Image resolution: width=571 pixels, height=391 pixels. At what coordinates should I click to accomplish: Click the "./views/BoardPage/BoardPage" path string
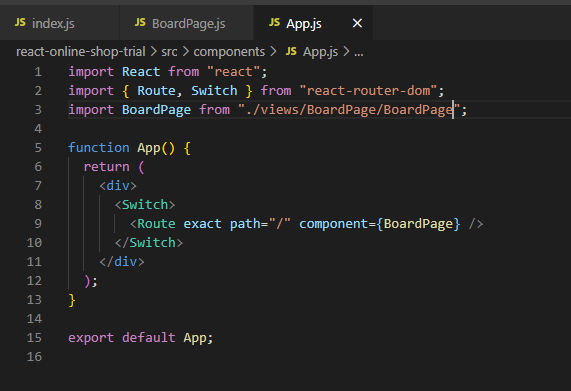(x=349, y=110)
